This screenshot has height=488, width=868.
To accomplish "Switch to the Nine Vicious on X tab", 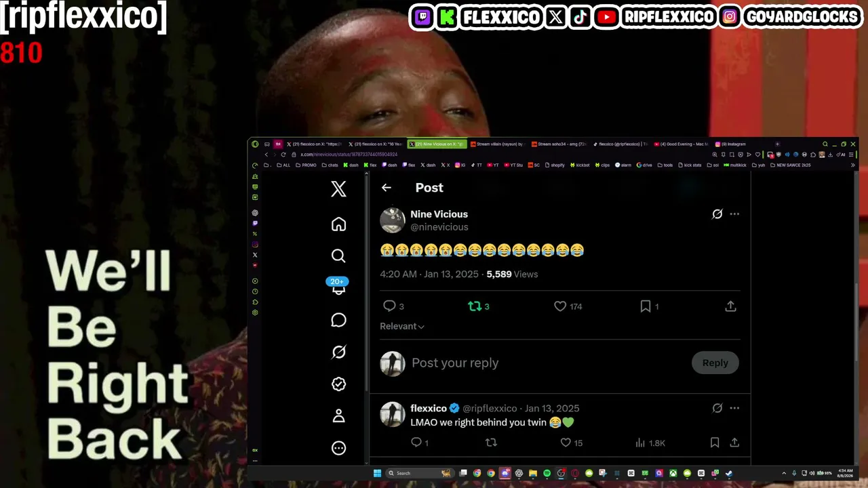I will (x=438, y=144).
